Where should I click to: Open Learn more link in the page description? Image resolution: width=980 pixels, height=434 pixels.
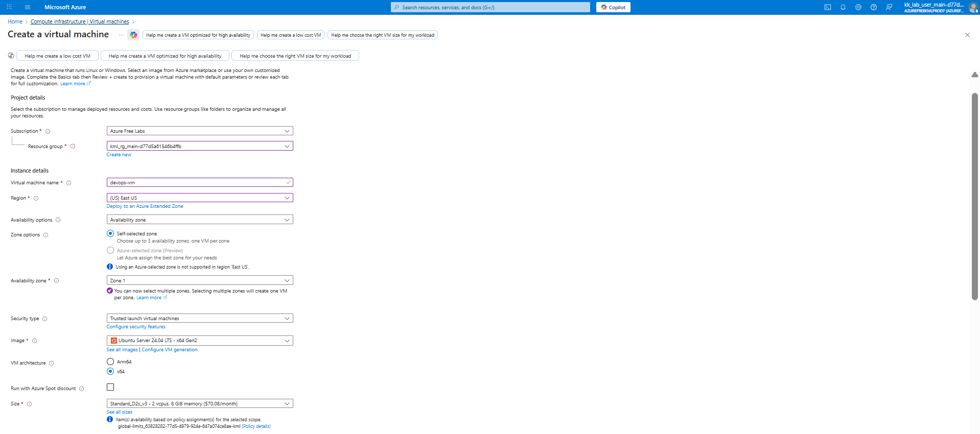pyautogui.click(x=75, y=84)
